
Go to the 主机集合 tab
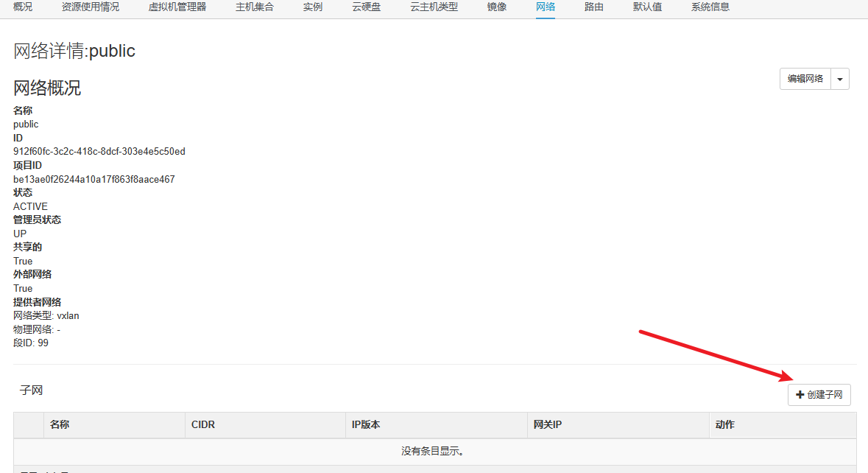tap(254, 7)
